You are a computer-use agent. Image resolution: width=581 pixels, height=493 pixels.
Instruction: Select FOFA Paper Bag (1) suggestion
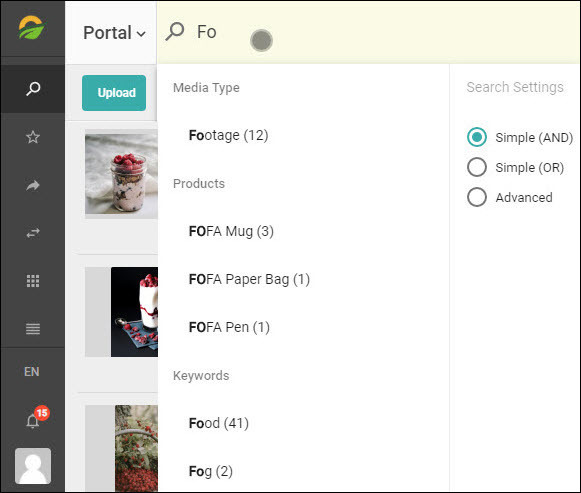[x=249, y=279]
